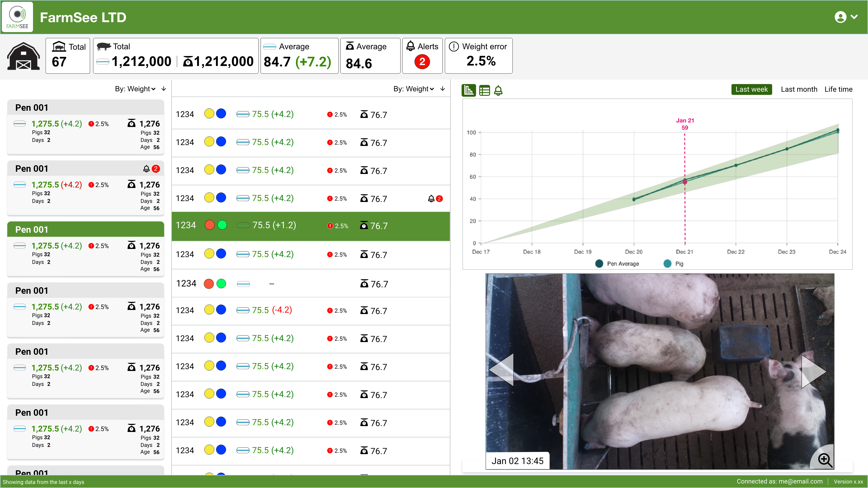This screenshot has height=488, width=868.
Task: Click the Weight error info icon
Action: 453,47
